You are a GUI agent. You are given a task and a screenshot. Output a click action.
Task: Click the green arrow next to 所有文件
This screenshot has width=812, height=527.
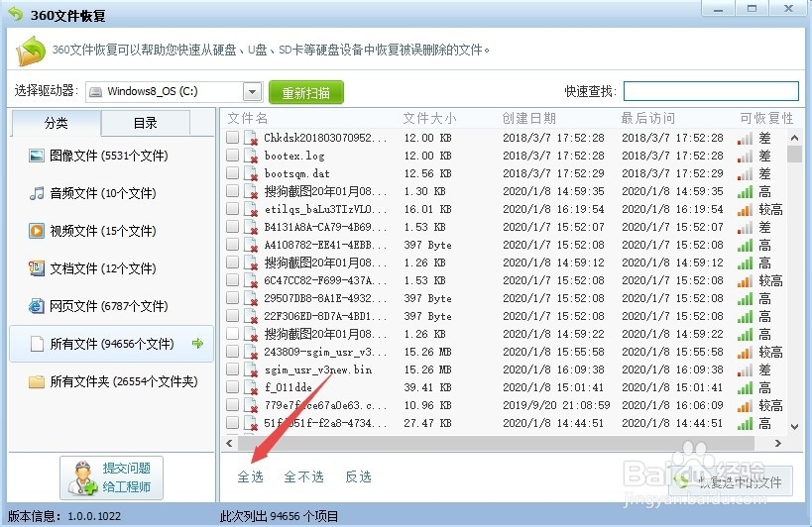(197, 343)
